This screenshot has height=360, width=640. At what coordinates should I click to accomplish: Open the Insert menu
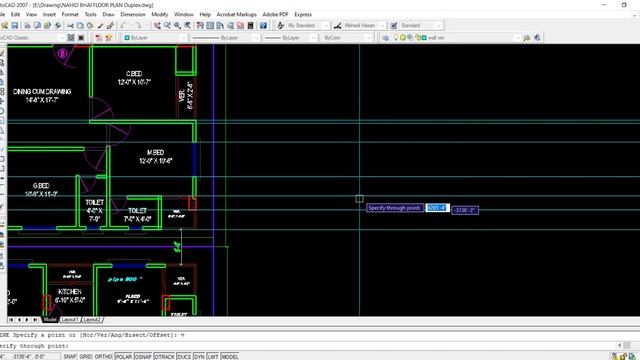49,14
